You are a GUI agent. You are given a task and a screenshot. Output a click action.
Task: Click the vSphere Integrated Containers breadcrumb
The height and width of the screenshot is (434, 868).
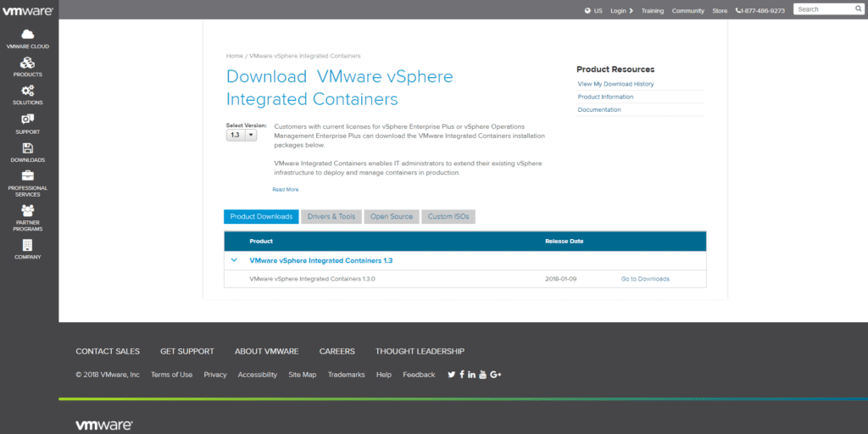pos(305,56)
